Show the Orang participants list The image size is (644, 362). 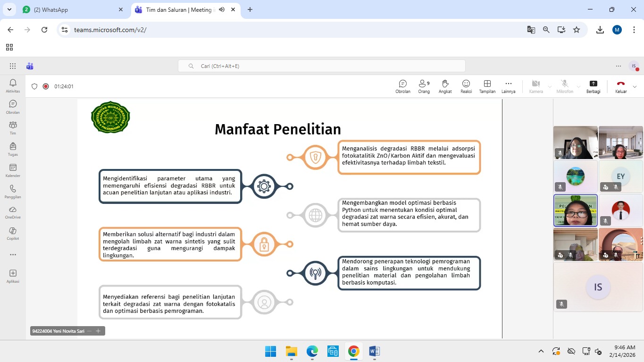tap(424, 86)
